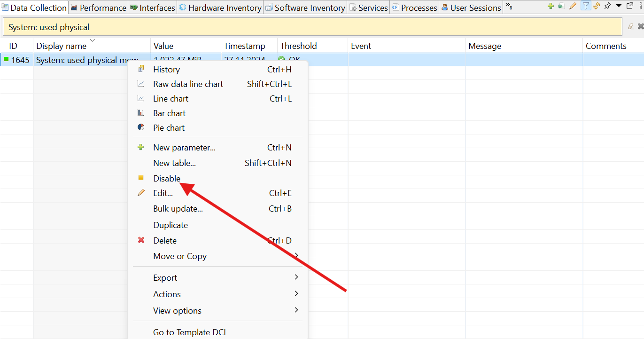Sort by Display name column header

coord(62,46)
